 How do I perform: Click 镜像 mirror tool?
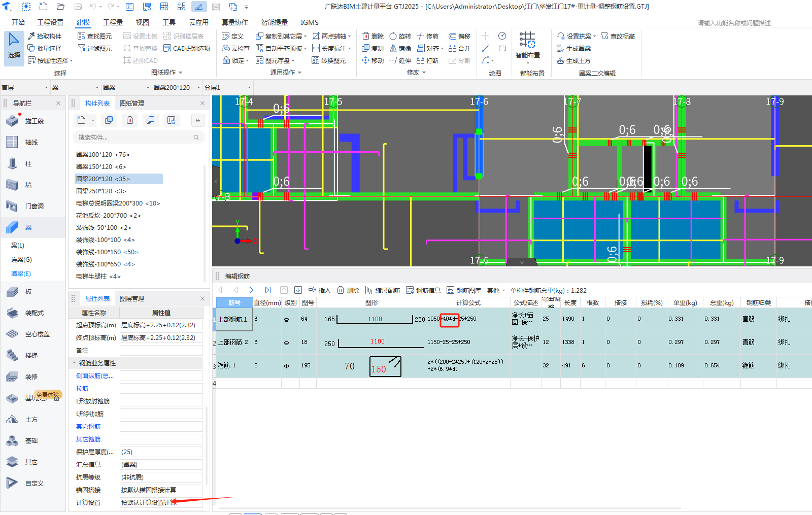400,48
